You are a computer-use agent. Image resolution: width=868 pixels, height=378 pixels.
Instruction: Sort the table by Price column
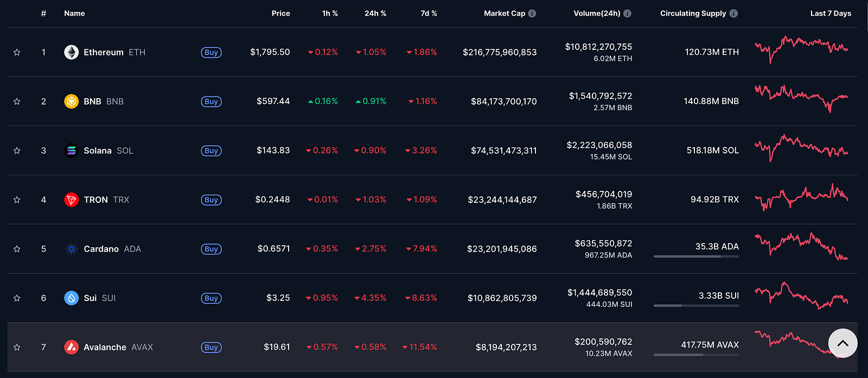click(280, 14)
